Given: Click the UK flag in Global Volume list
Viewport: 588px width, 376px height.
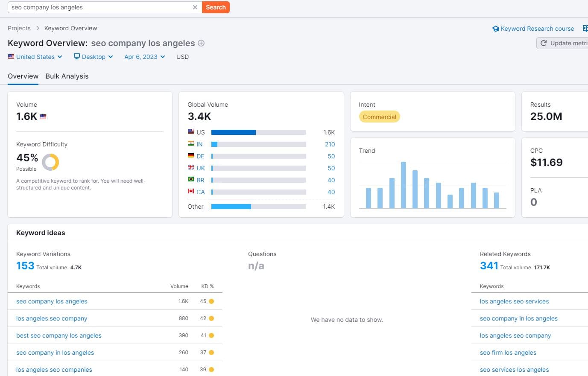Looking at the screenshot, I should click(190, 168).
